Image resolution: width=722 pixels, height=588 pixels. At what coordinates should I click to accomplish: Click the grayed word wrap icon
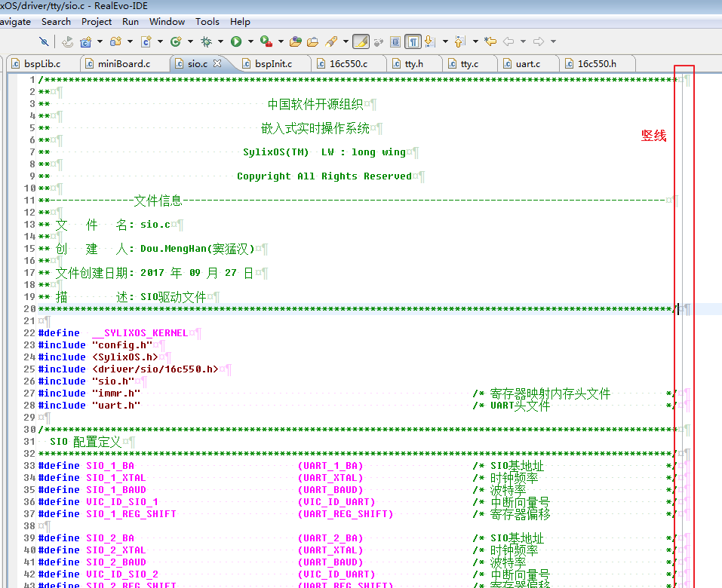(379, 42)
